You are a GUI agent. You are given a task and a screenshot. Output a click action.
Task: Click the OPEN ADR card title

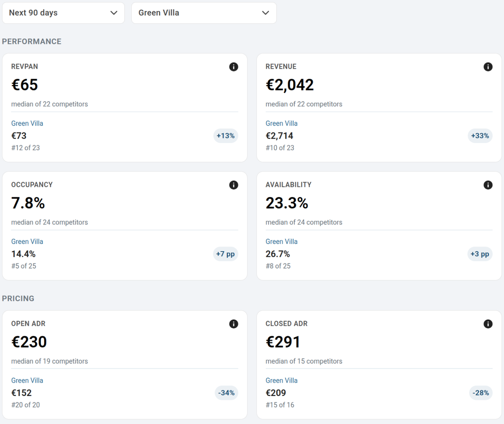point(29,324)
